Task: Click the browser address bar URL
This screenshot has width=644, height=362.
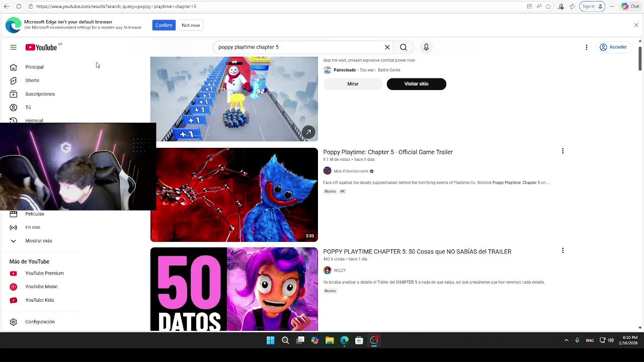Action: point(116,7)
